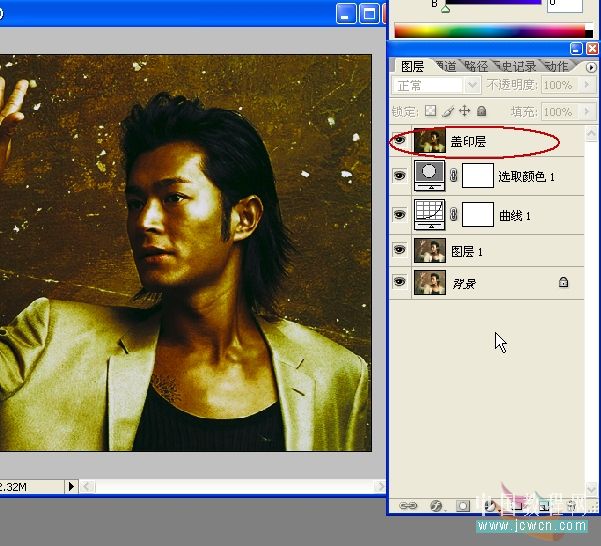
Task: Click the document scroll left arrow
Action: tap(87, 487)
